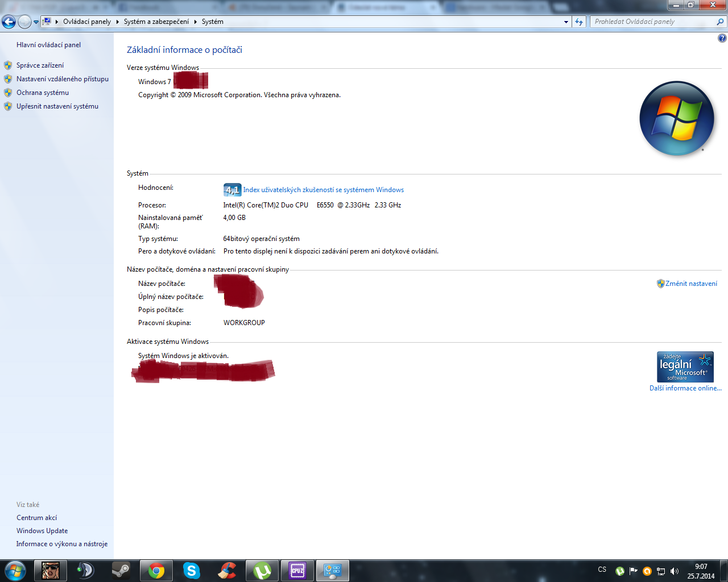Open Informace o výkonu a nástroje
The image size is (728, 582).
[x=61, y=544]
